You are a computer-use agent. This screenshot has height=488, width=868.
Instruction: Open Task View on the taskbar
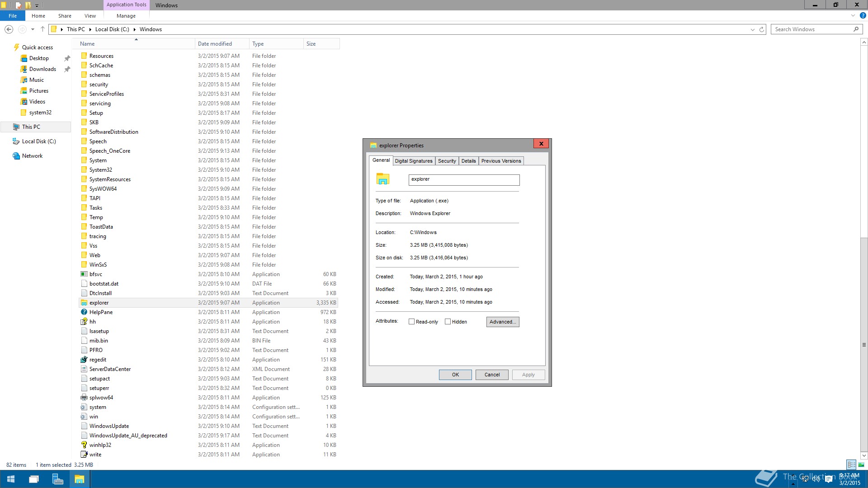coord(34,479)
